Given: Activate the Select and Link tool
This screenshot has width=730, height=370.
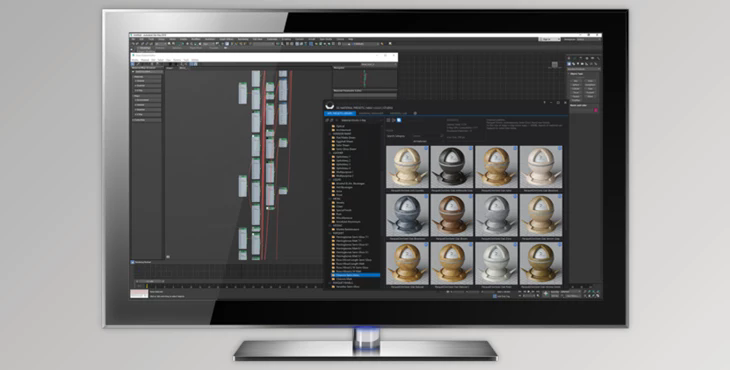Looking at the screenshot, I should point(142,44).
